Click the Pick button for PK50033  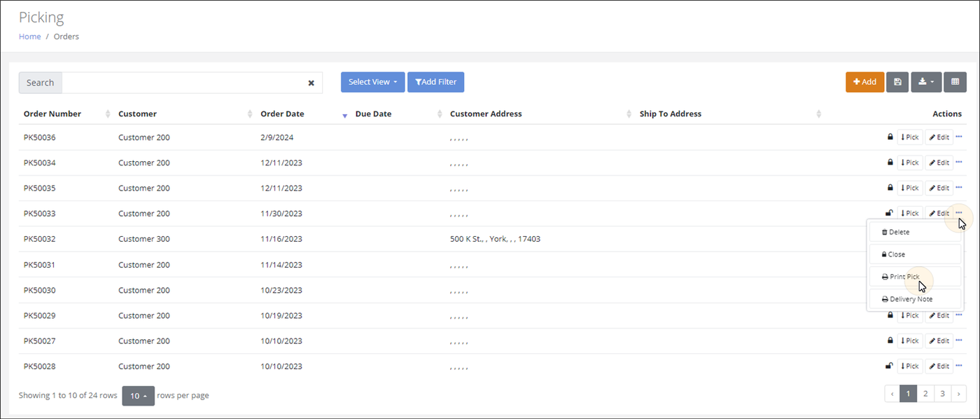(910, 213)
